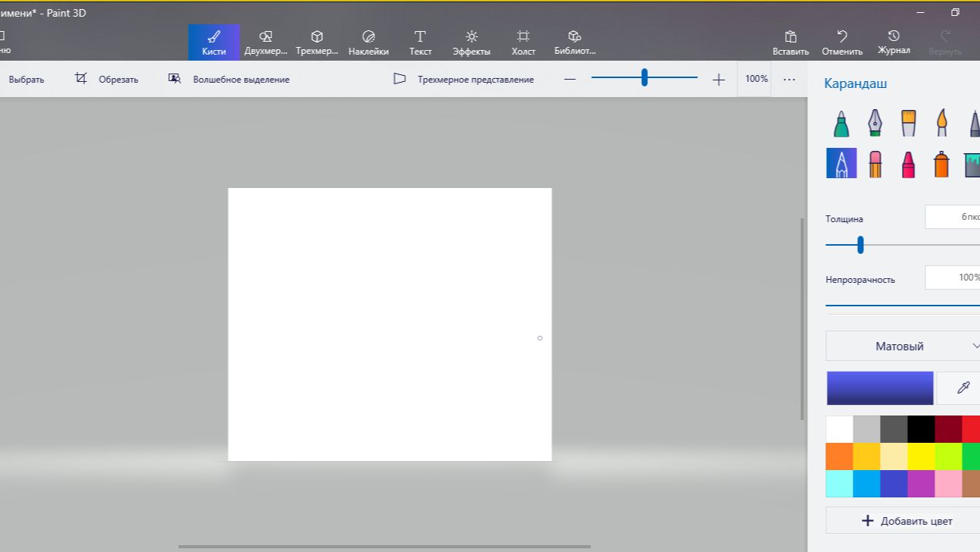Click the zoom in plus icon
Viewport: 980px width, 552px height.
coord(719,80)
